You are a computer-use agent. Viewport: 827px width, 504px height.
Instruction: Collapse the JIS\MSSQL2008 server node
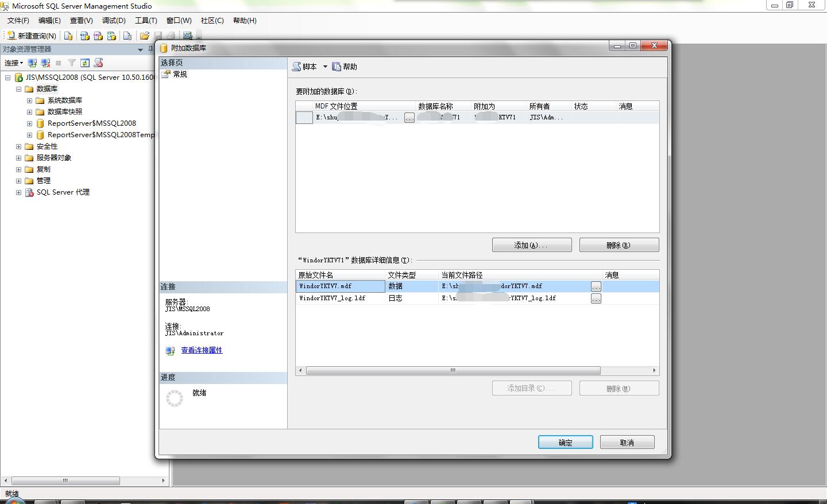[8, 77]
